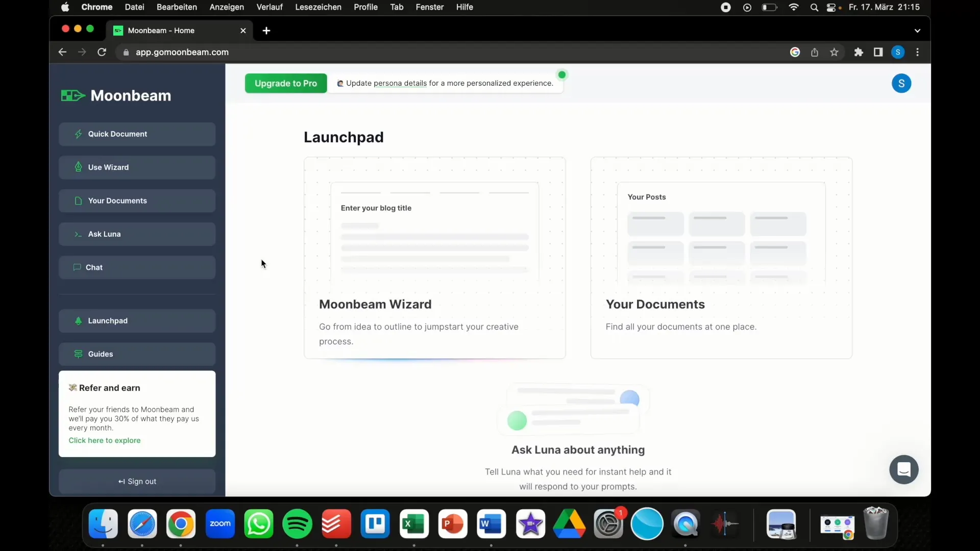Open the Chrome Profiles menu
This screenshot has width=980, height=551.
coord(898,52)
